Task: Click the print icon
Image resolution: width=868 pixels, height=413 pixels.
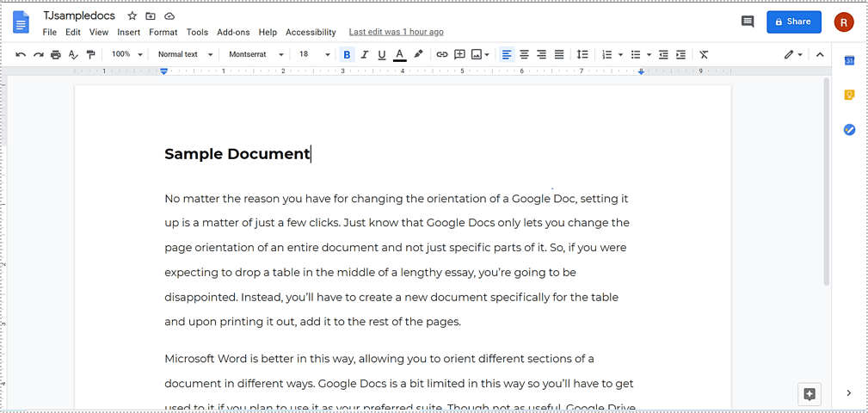Action: coord(56,54)
